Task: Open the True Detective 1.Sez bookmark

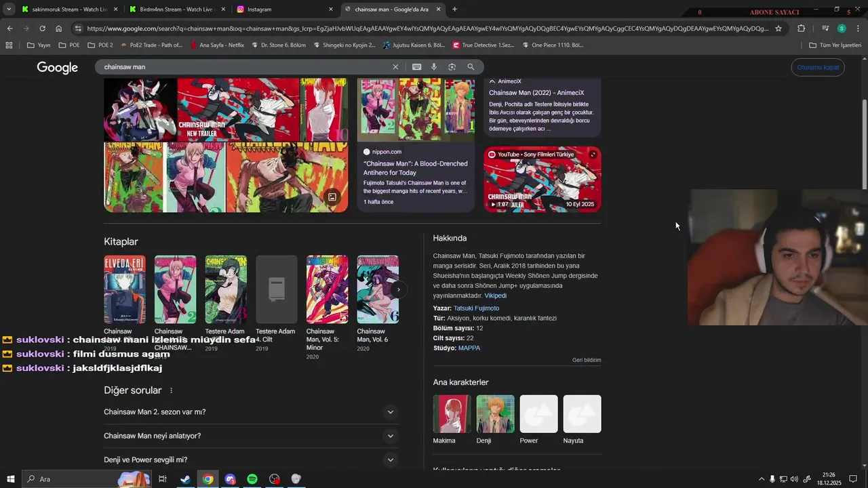Action: (x=482, y=45)
